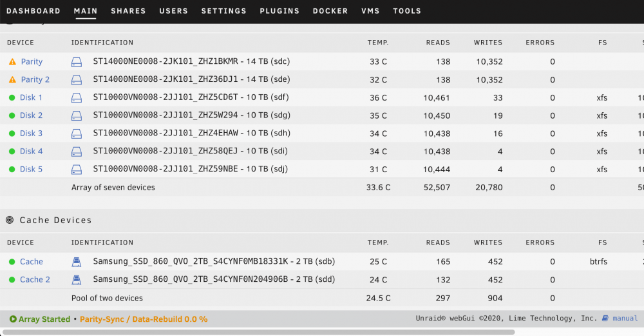Click Samsung SSD S4CYNF0MB18331K identification
The height and width of the screenshot is (336, 644).
click(191, 261)
